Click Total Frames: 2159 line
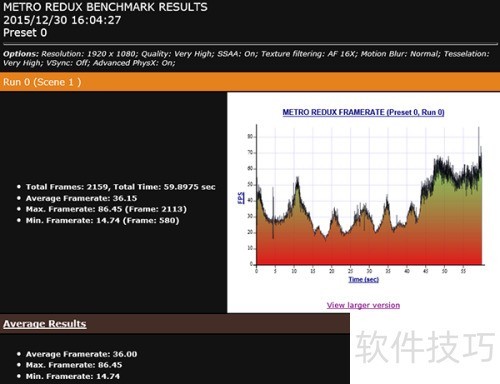Viewport: 500px width, 384px height. tap(120, 187)
